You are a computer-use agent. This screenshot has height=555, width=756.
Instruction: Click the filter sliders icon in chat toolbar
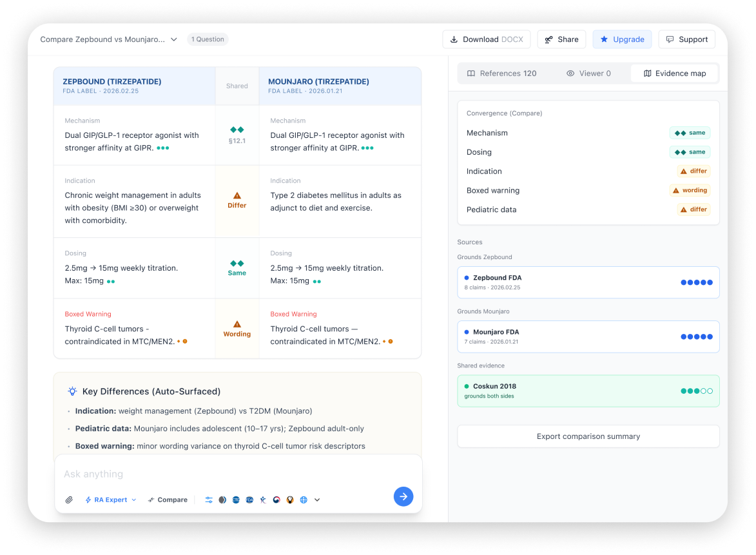[209, 500]
